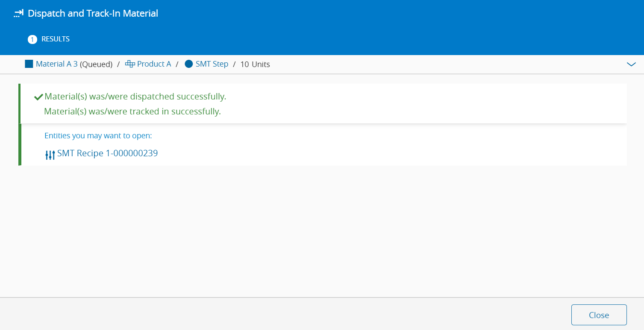This screenshot has height=330, width=644.
Task: Click the 10 Units quantity text
Action: (x=255, y=64)
